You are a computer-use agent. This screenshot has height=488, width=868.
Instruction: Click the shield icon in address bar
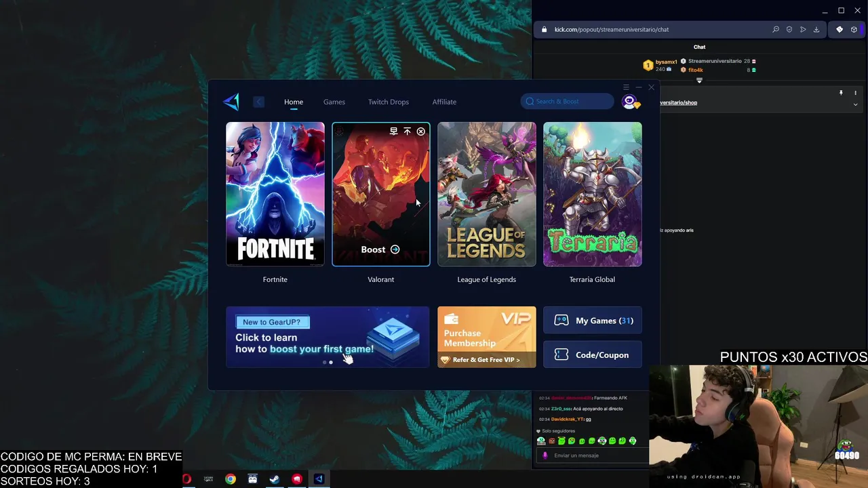point(789,30)
